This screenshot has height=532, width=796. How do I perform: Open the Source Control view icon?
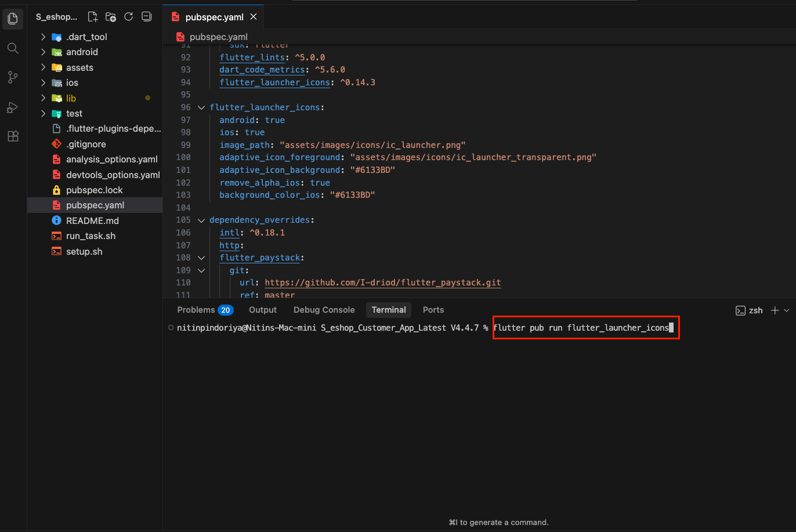(x=13, y=77)
